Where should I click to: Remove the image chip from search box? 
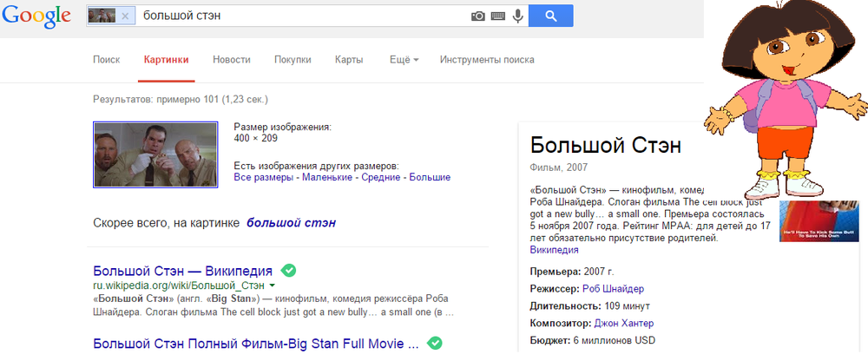tap(125, 16)
